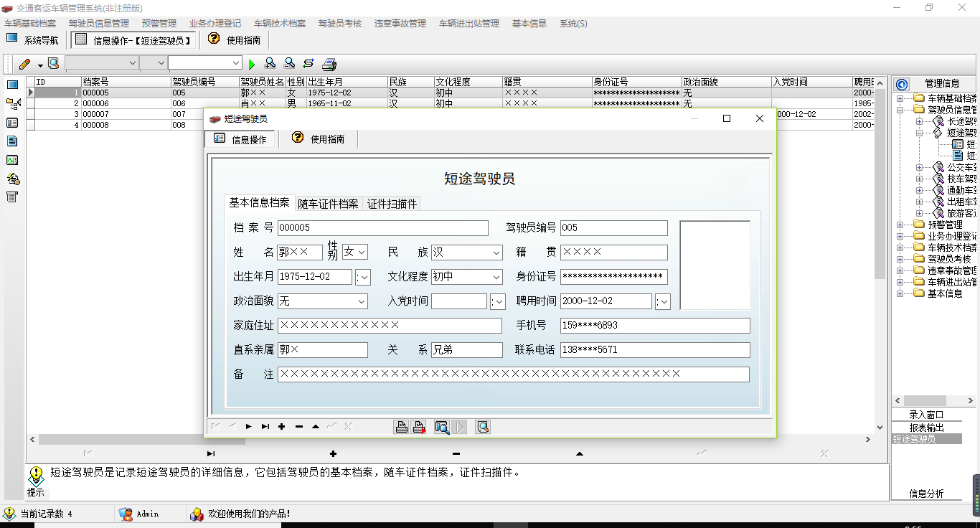Click the printer with red arrow icon
Viewport: 980px width, 528px height.
(x=420, y=427)
